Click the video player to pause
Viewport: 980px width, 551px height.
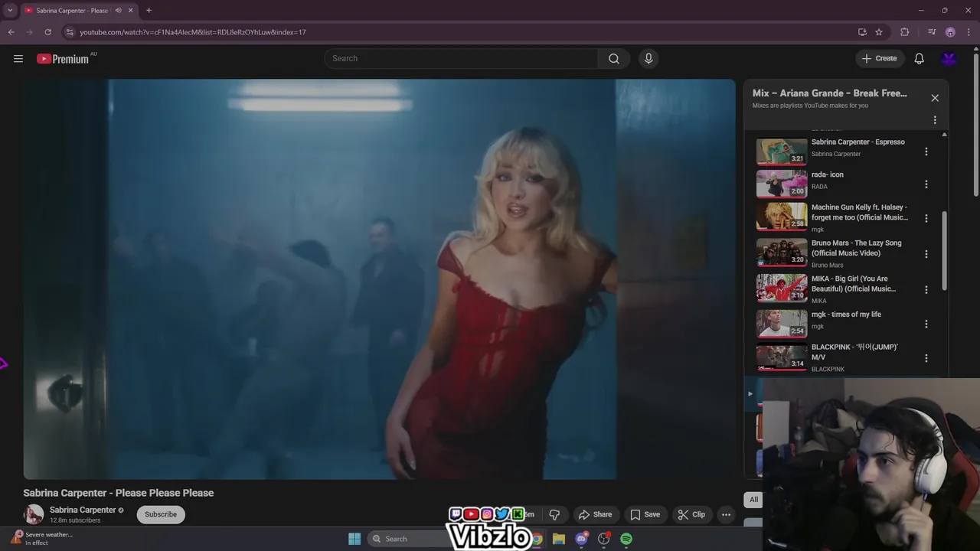pos(379,279)
